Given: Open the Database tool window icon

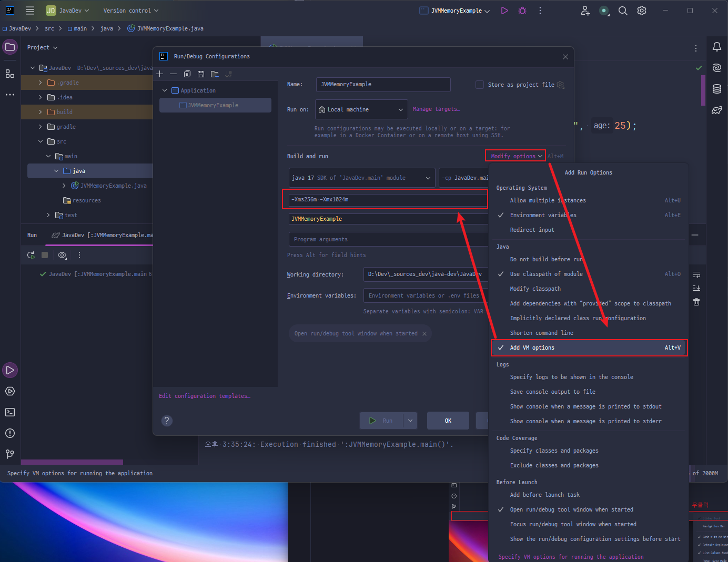Looking at the screenshot, I should (x=716, y=89).
